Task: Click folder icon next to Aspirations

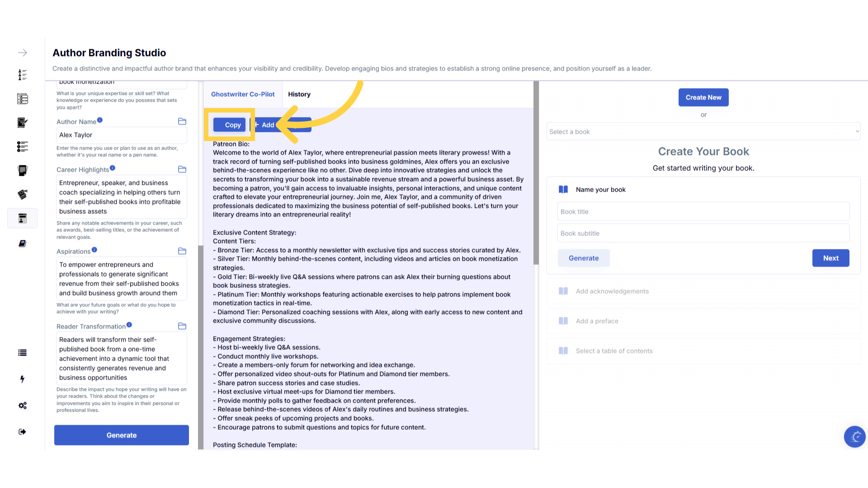Action: click(182, 251)
